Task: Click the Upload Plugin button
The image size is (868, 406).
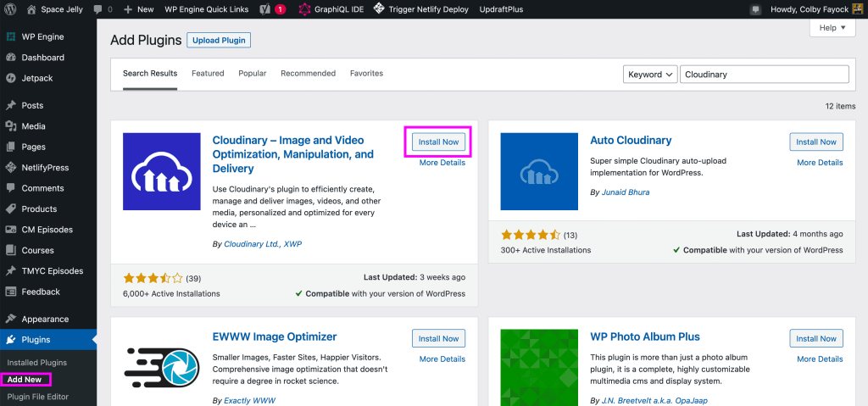Action: (x=220, y=41)
